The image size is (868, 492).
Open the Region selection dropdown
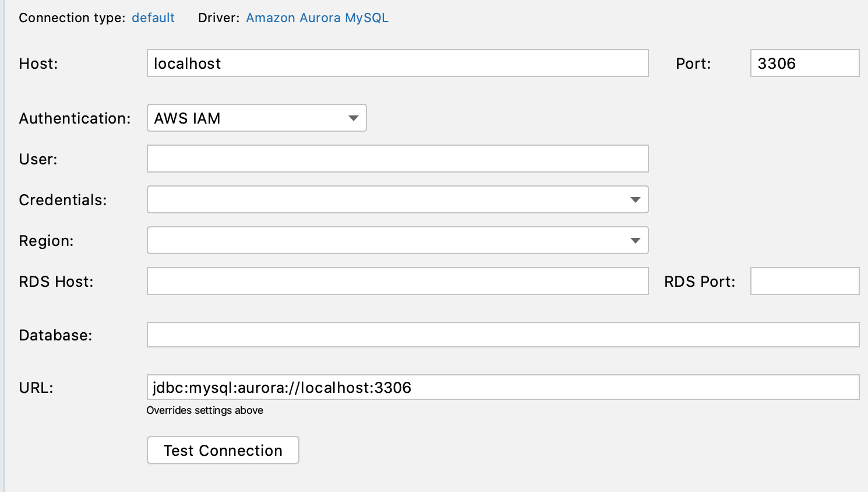click(398, 240)
